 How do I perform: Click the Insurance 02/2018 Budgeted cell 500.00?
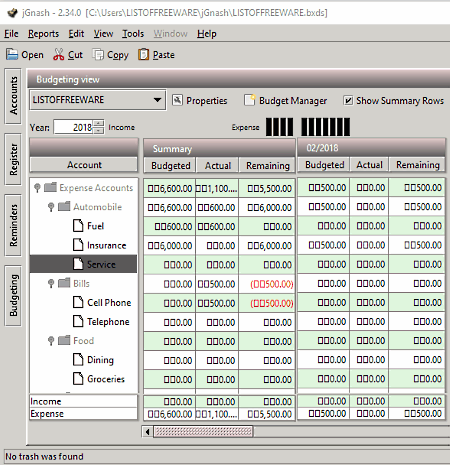click(324, 245)
